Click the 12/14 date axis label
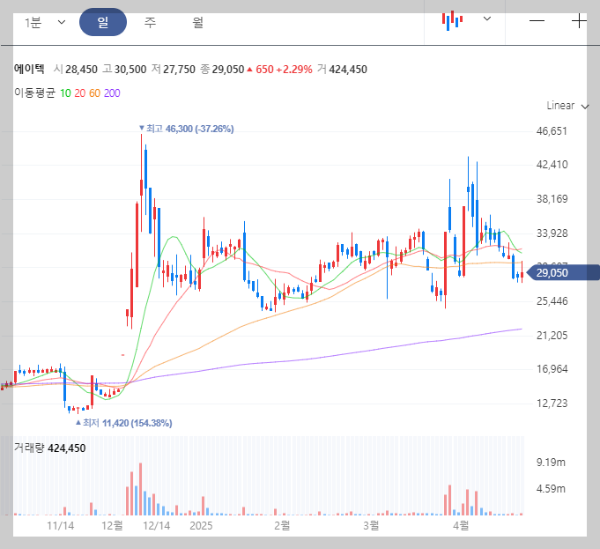This screenshot has width=600, height=549. pyautogui.click(x=156, y=526)
